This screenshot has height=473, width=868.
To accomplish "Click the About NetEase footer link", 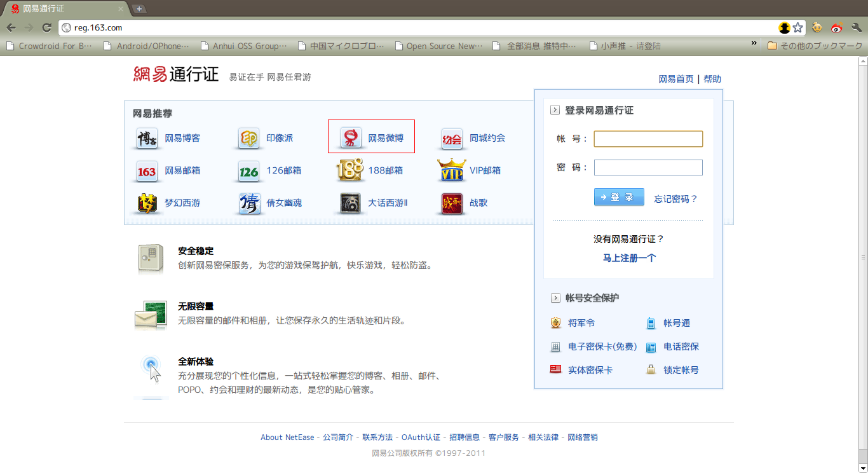I will [x=287, y=437].
